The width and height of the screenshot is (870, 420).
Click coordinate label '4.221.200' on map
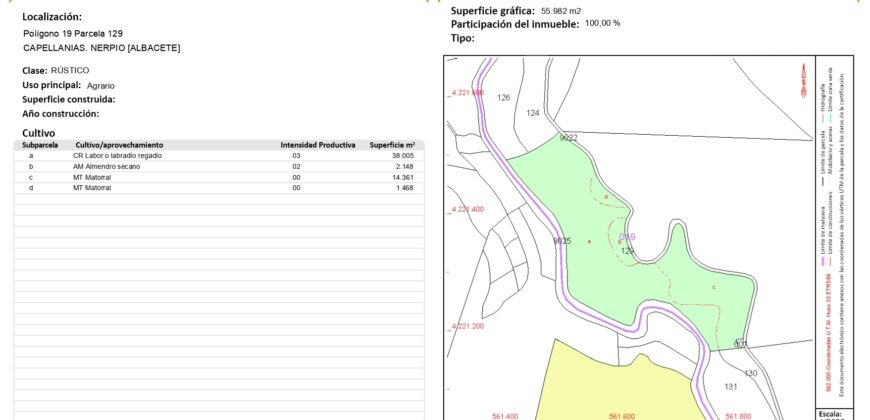click(467, 326)
